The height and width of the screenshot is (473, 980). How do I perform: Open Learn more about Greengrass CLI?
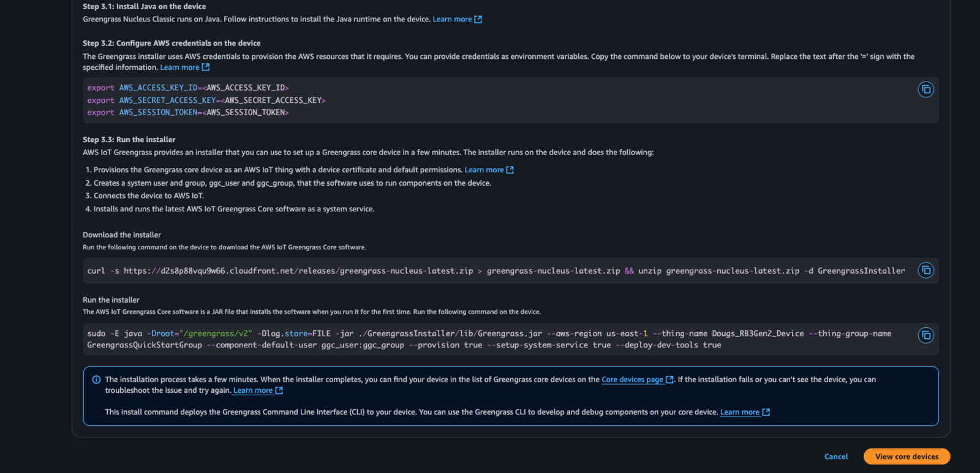click(x=740, y=412)
